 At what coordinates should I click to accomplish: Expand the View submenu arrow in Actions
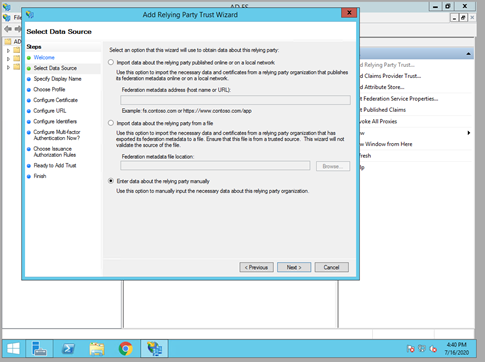pyautogui.click(x=469, y=133)
